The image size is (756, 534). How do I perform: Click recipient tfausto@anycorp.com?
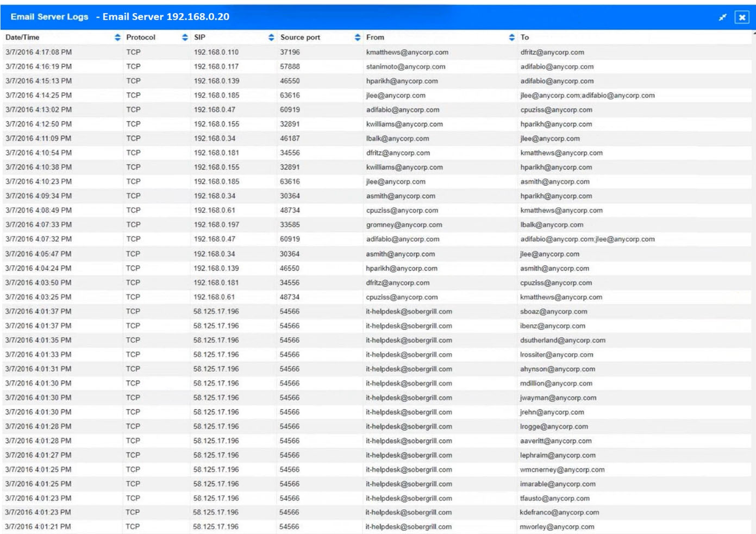(x=554, y=499)
